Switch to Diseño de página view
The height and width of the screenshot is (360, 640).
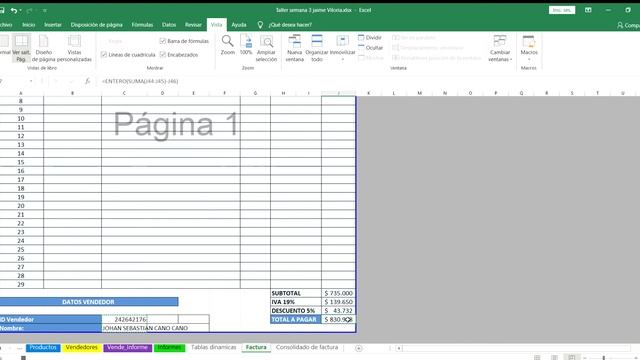[x=44, y=48]
